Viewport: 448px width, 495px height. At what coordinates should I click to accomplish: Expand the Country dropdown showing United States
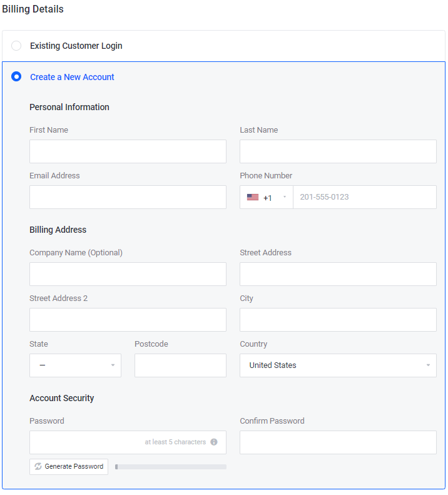[338, 365]
